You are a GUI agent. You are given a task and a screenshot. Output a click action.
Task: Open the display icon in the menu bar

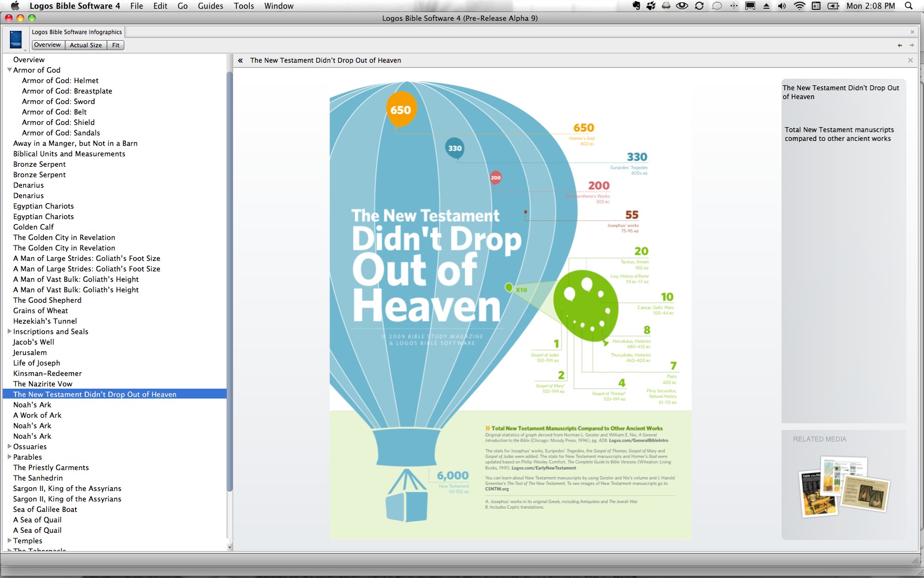click(x=750, y=6)
